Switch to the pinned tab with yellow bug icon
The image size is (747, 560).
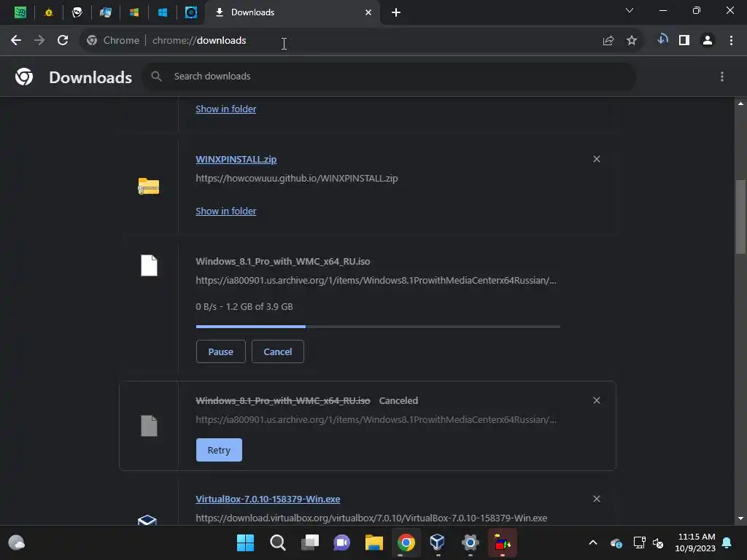point(49,12)
